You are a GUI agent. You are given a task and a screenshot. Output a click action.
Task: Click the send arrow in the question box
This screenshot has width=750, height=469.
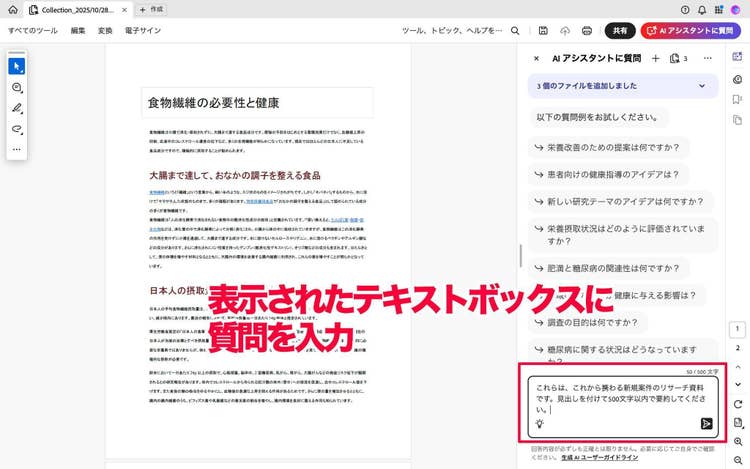click(706, 424)
